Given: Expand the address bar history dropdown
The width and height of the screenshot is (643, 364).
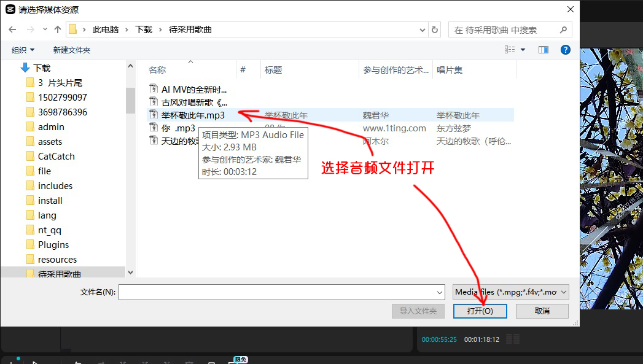Looking at the screenshot, I should pyautogui.click(x=423, y=29).
